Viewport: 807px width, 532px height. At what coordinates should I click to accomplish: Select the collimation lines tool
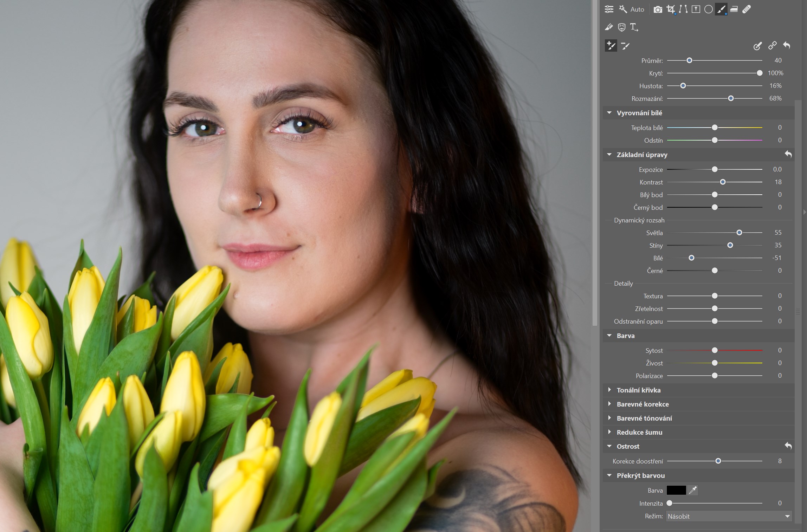[683, 9]
